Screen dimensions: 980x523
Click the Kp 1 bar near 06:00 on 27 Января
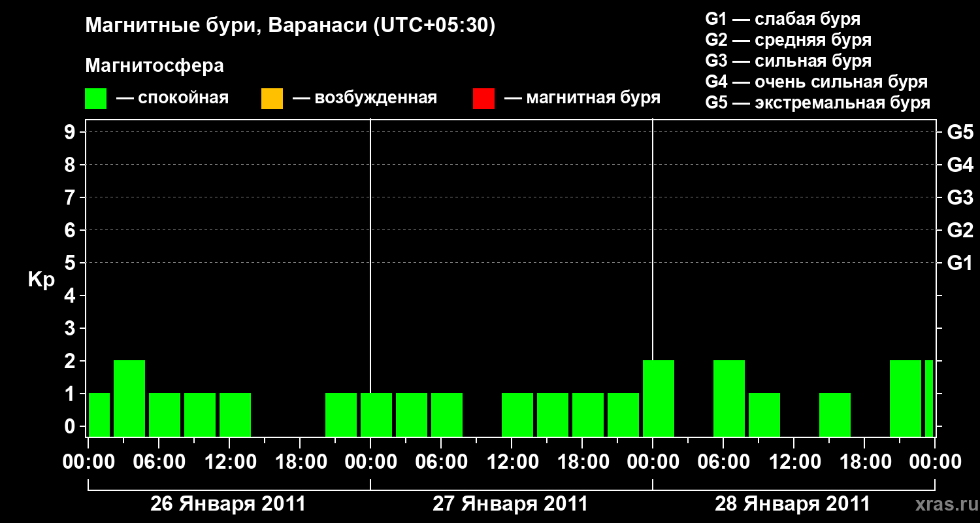click(x=447, y=414)
